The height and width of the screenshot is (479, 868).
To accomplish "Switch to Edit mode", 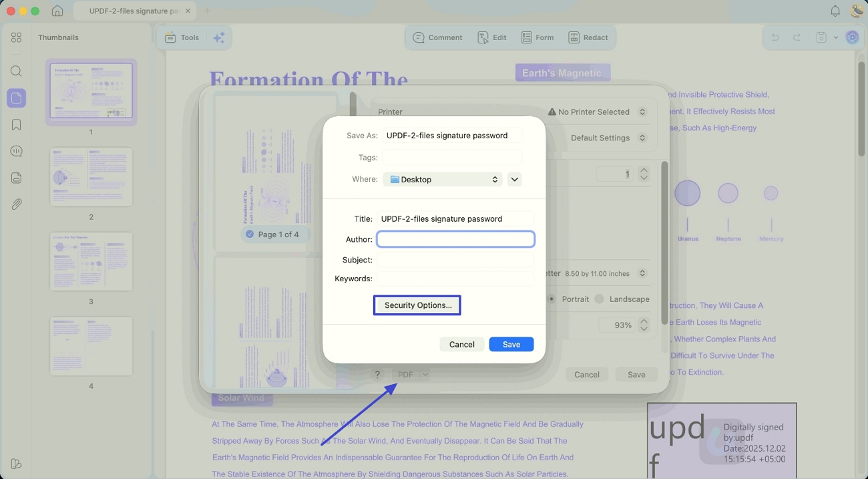I will pyautogui.click(x=492, y=37).
